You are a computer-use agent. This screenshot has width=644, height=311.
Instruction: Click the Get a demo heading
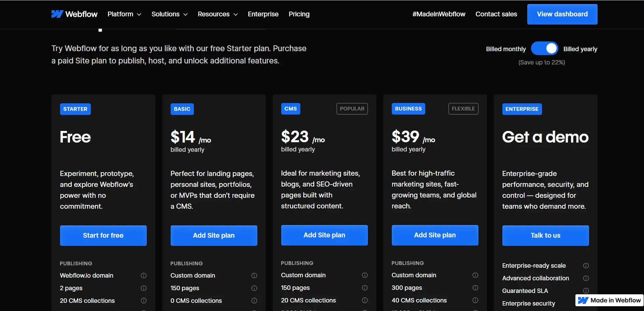coord(545,137)
